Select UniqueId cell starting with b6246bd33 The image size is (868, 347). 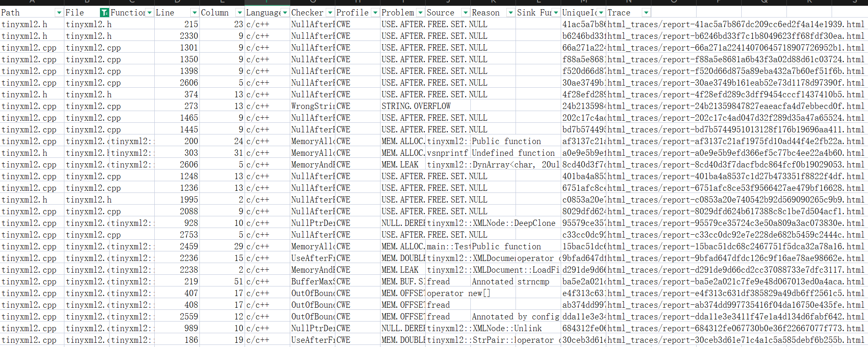coord(583,36)
